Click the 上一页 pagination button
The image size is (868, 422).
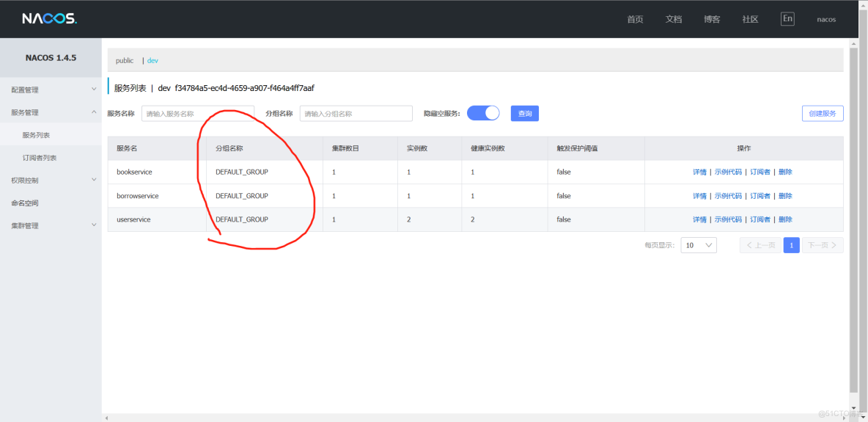pyautogui.click(x=760, y=245)
